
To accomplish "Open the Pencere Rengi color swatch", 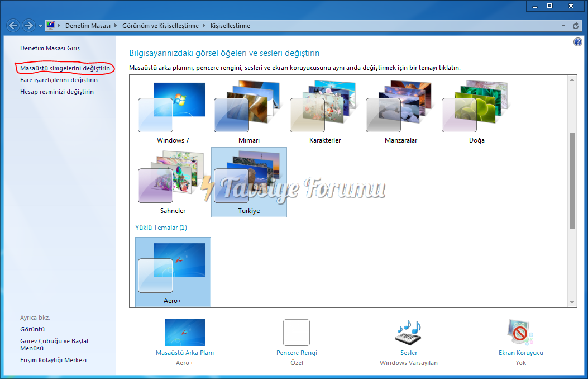I will [x=297, y=333].
